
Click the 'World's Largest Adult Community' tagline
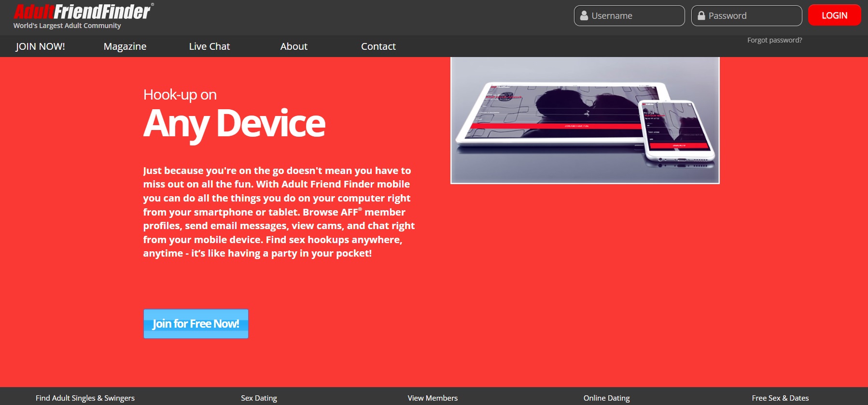click(x=67, y=26)
